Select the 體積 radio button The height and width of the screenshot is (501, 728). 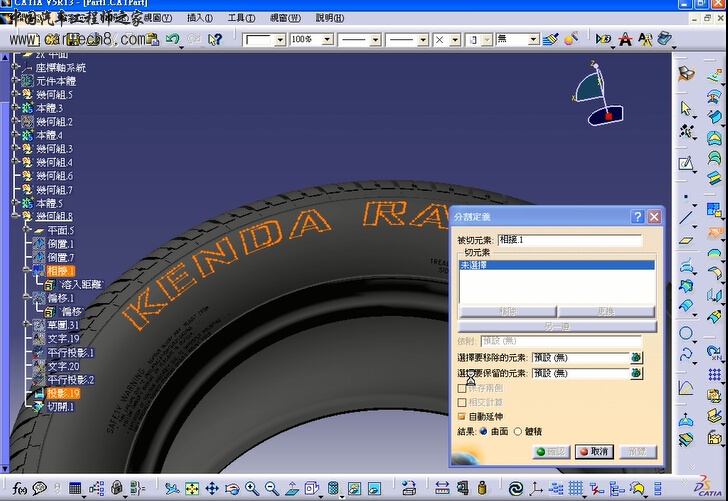pyautogui.click(x=518, y=431)
